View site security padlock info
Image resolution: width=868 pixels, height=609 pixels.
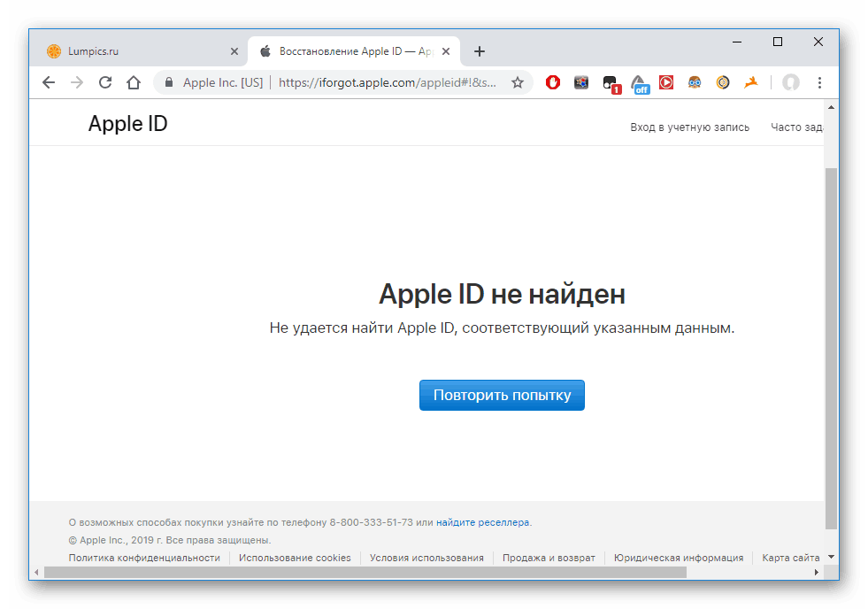pos(169,82)
